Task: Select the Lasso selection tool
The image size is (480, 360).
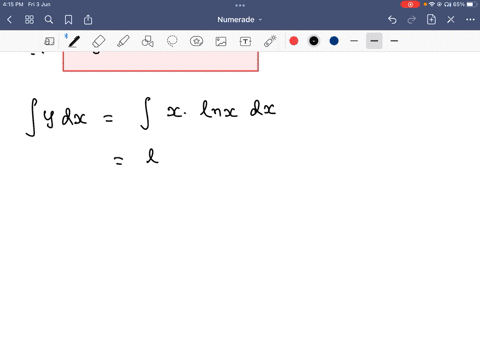Action: tap(172, 41)
